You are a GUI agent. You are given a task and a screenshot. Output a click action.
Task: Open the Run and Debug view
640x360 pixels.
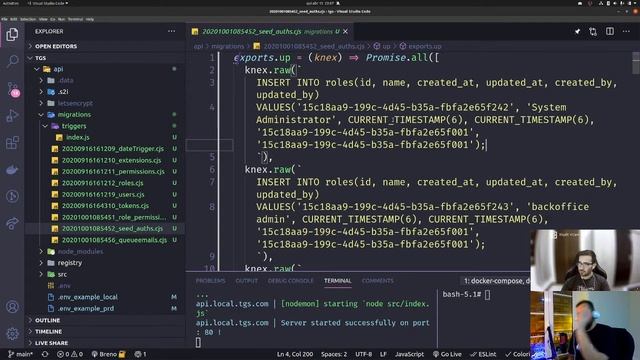(x=12, y=116)
